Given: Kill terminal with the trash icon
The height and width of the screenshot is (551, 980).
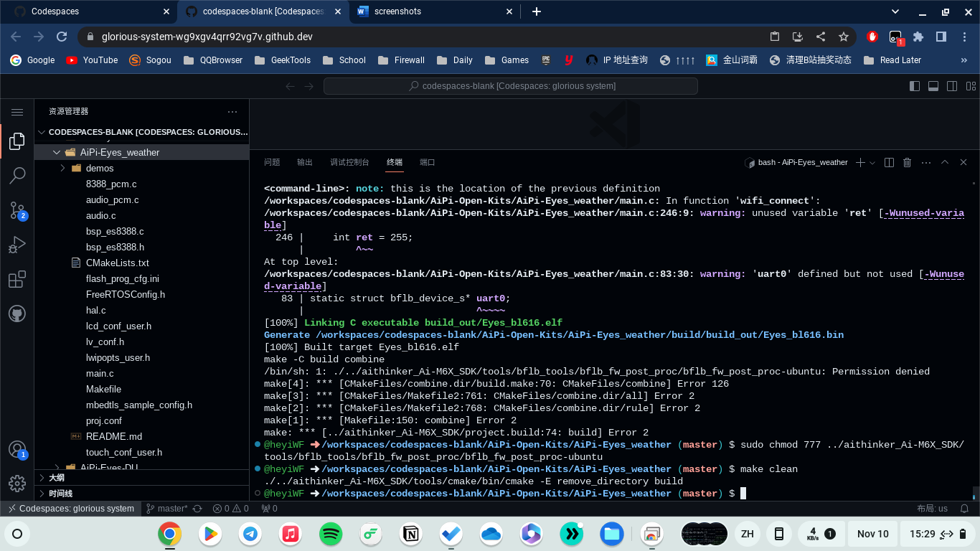Looking at the screenshot, I should click(907, 163).
